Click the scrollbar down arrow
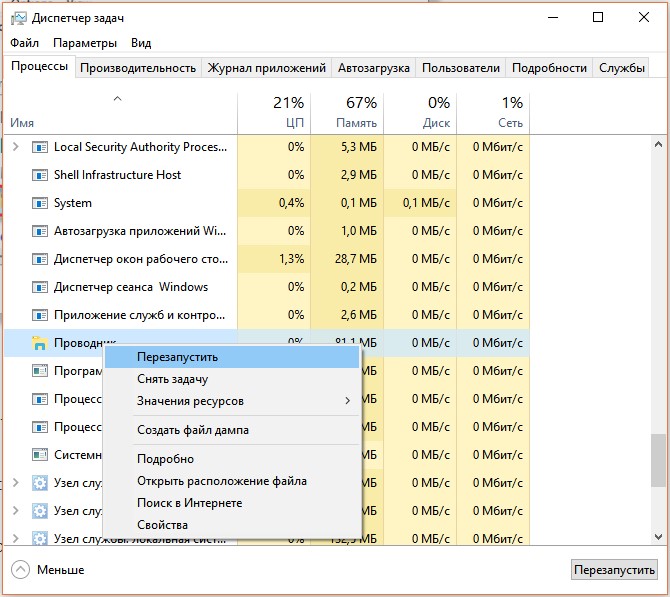670x597 pixels. 658,536
